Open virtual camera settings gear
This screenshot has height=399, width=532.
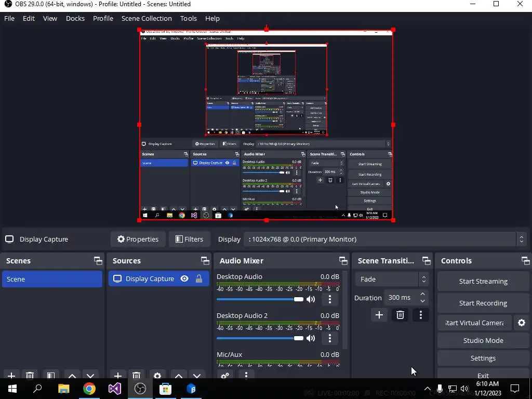(x=522, y=323)
